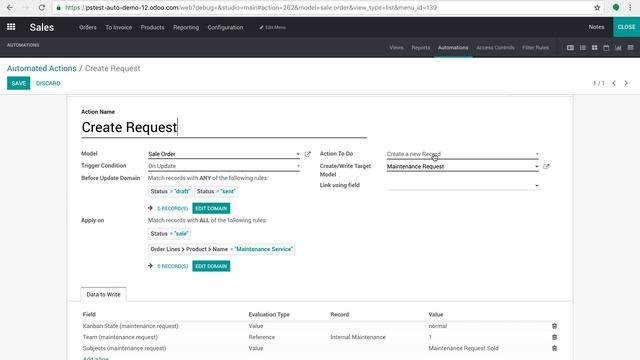640x360 pixels.
Task: Click the arrow beside Apply on records count
Action: (150, 266)
